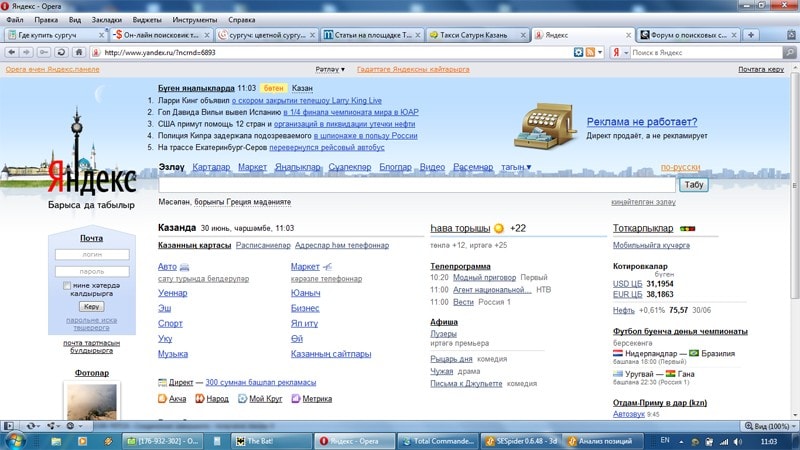Click the volume icon in system tray

[738, 441]
